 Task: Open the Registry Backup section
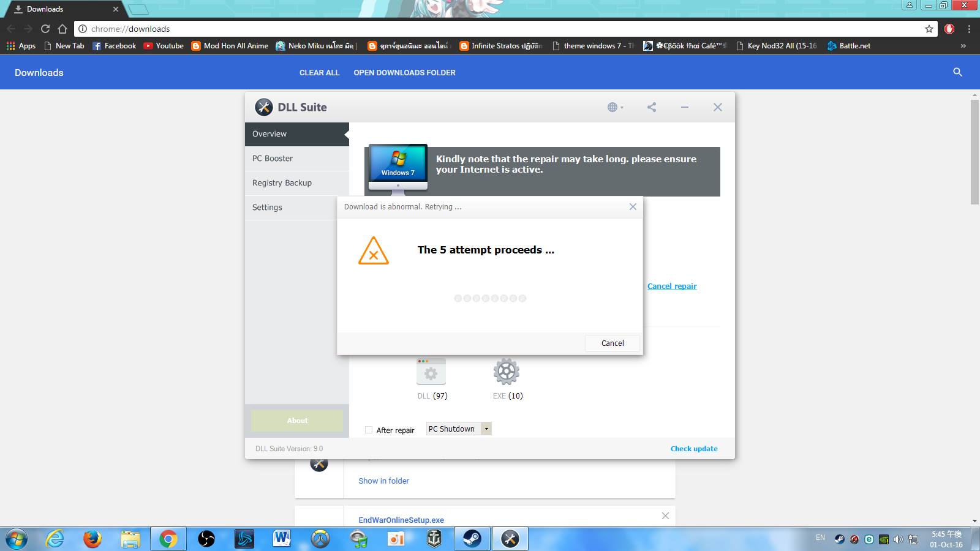click(297, 183)
